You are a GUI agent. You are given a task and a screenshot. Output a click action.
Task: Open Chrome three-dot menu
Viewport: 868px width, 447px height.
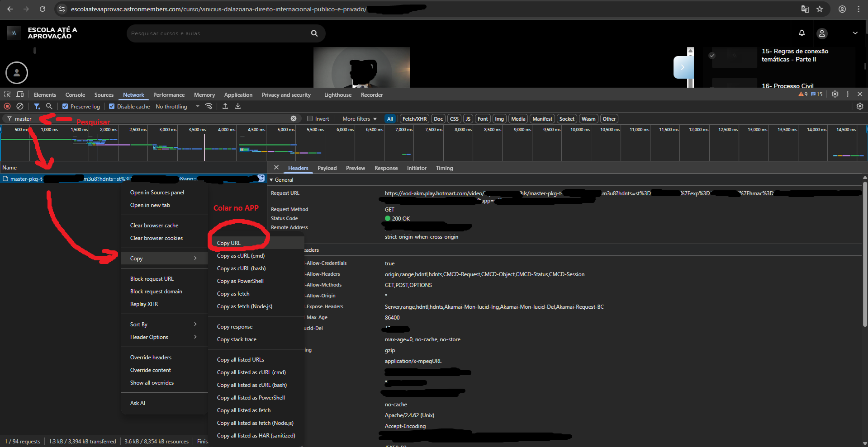coord(859,9)
